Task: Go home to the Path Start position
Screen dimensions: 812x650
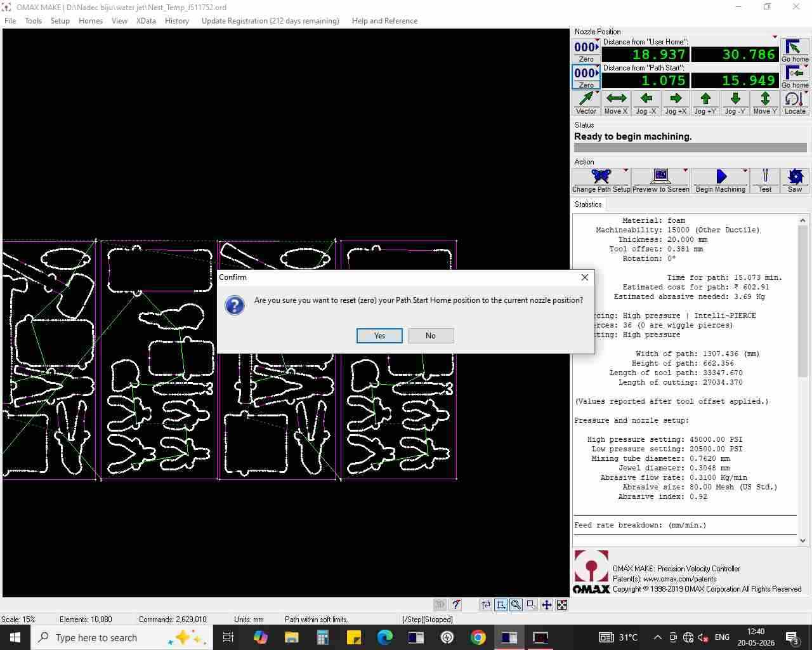Action: [794, 77]
